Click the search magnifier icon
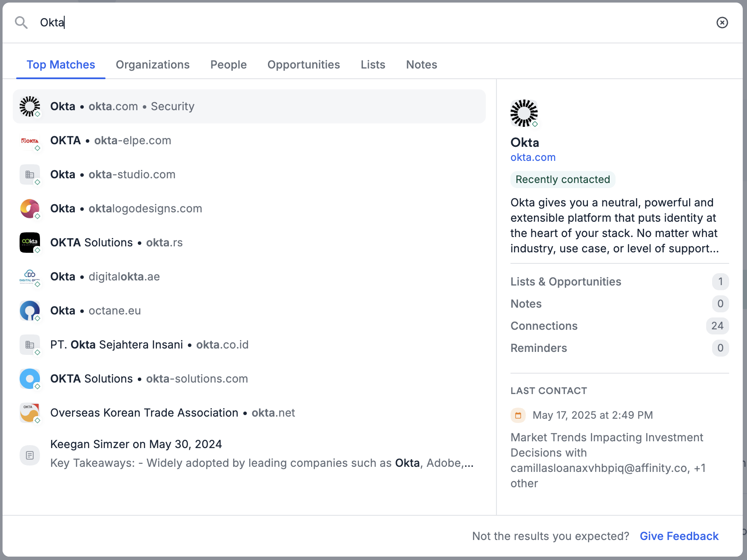Viewport: 747px width, 560px height. [21, 23]
